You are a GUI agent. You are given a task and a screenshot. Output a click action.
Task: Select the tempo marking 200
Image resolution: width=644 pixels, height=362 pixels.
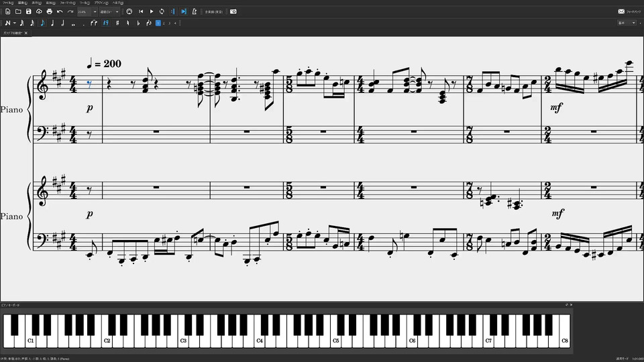click(x=104, y=64)
